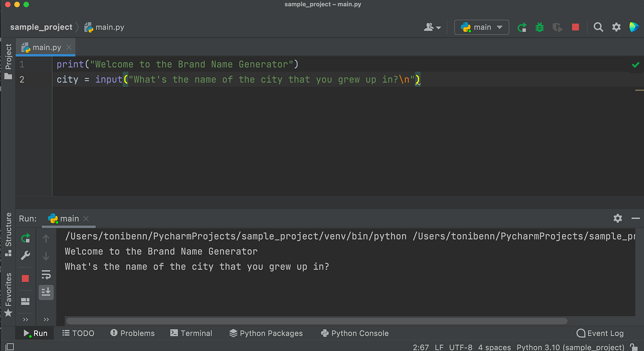Toggle soft-wrap in the Run console
This screenshot has height=351, width=644.
tap(46, 274)
